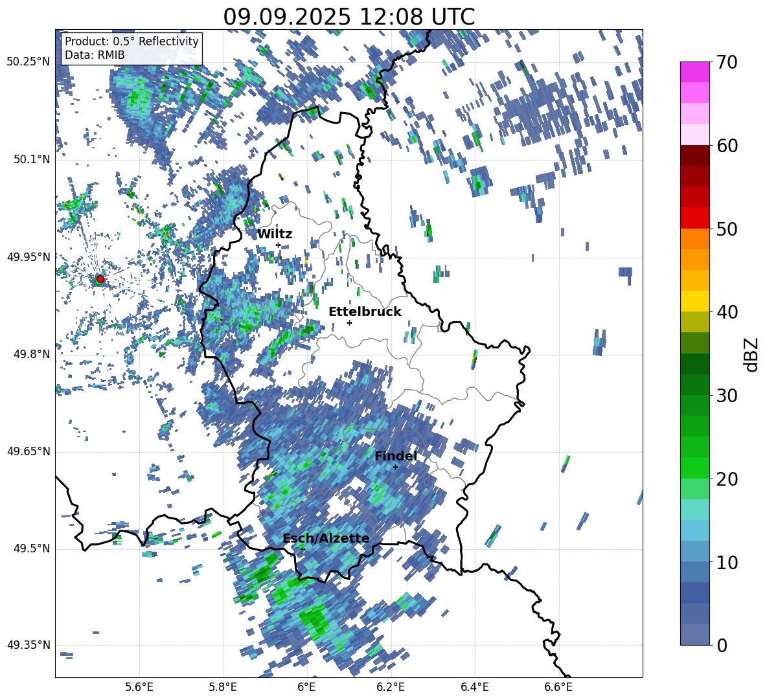Click the 20 colorbar tick label

point(726,479)
